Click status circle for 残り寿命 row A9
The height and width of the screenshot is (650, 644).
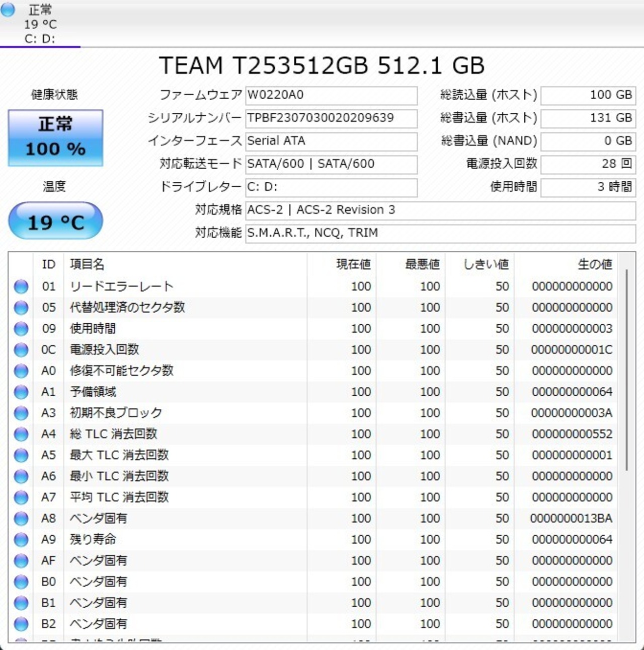[21, 540]
